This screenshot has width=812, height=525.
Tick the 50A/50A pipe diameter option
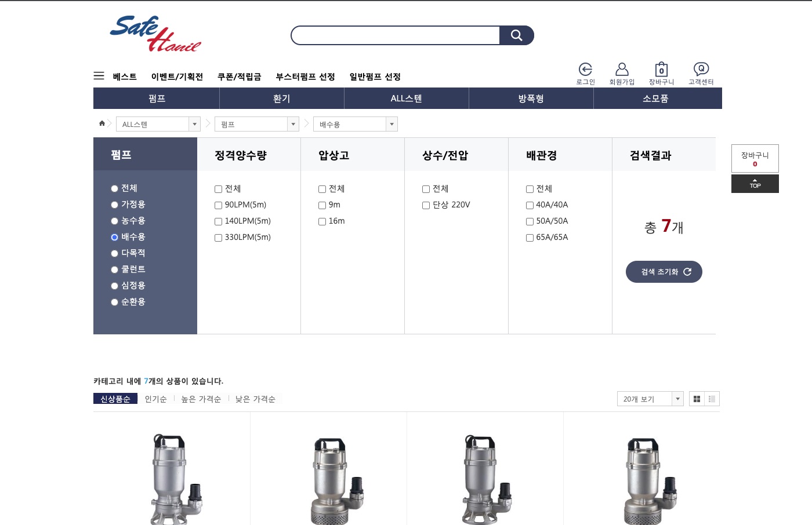pos(530,221)
